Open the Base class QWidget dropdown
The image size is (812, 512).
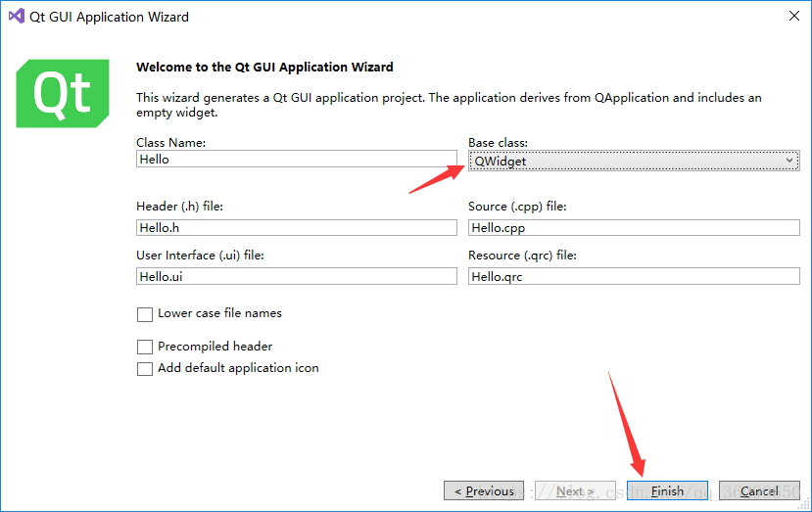coord(634,161)
